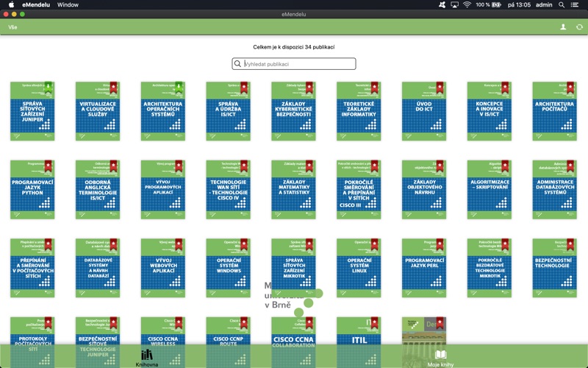Switch to the Moje knihy tab

pyautogui.click(x=440, y=358)
